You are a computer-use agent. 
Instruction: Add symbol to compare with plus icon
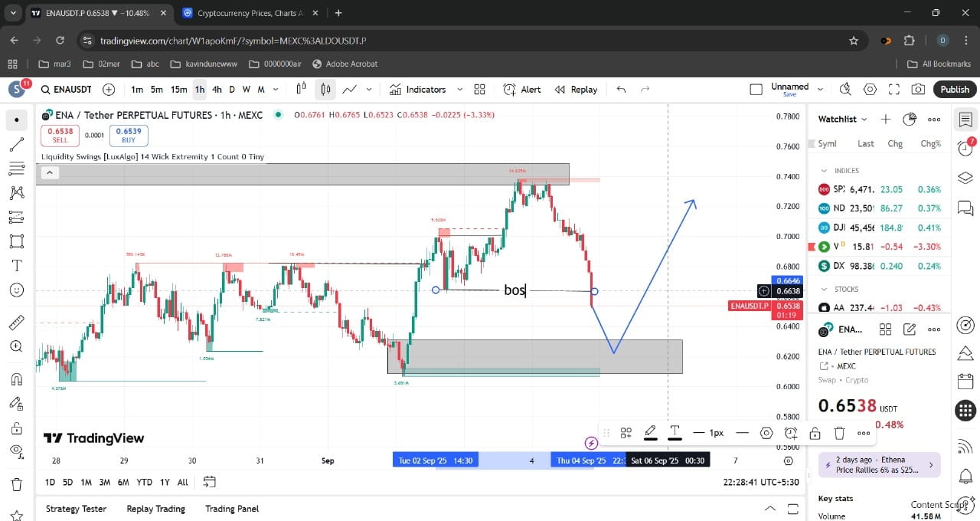(109, 90)
